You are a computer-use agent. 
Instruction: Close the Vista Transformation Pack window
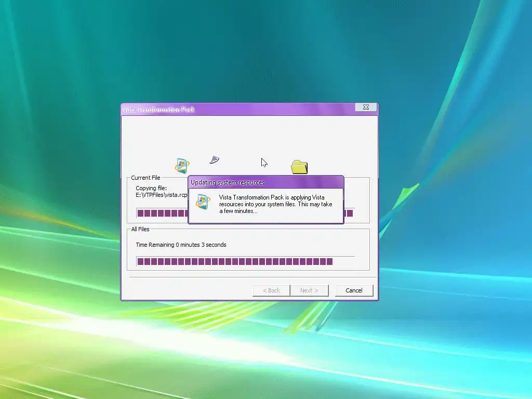pos(366,107)
